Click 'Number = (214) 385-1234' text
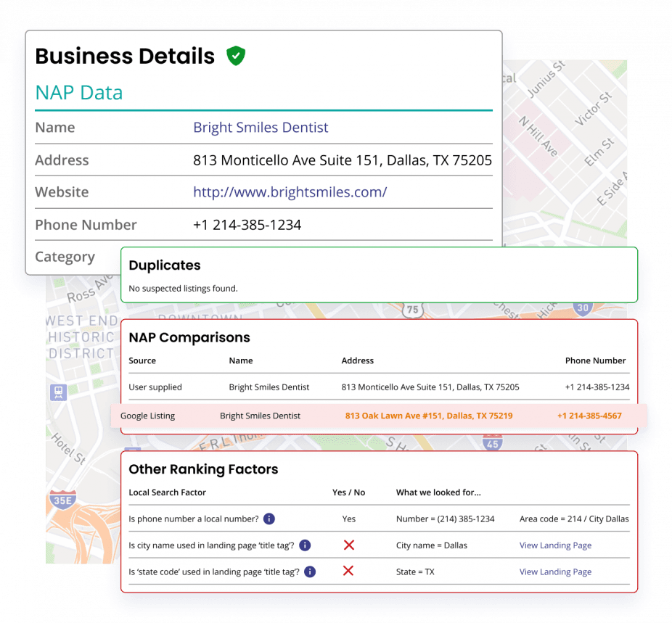The height and width of the screenshot is (623, 672). (446, 519)
